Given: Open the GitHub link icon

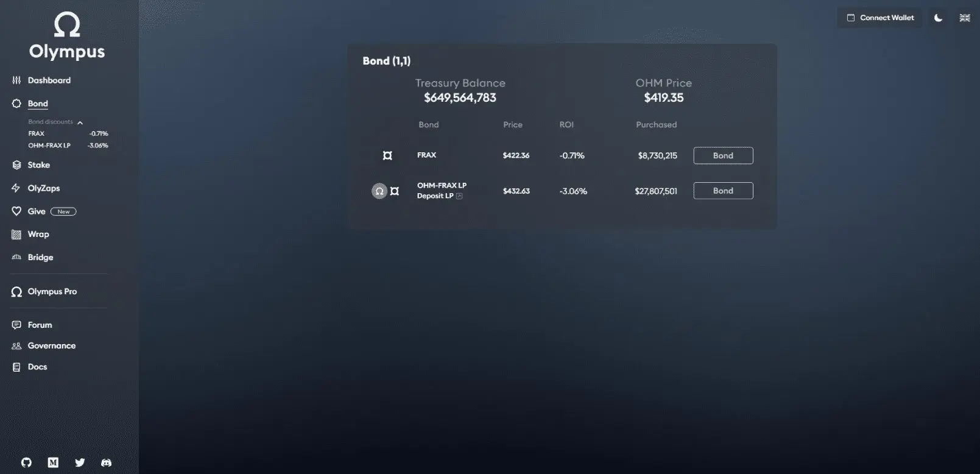Looking at the screenshot, I should point(26,462).
